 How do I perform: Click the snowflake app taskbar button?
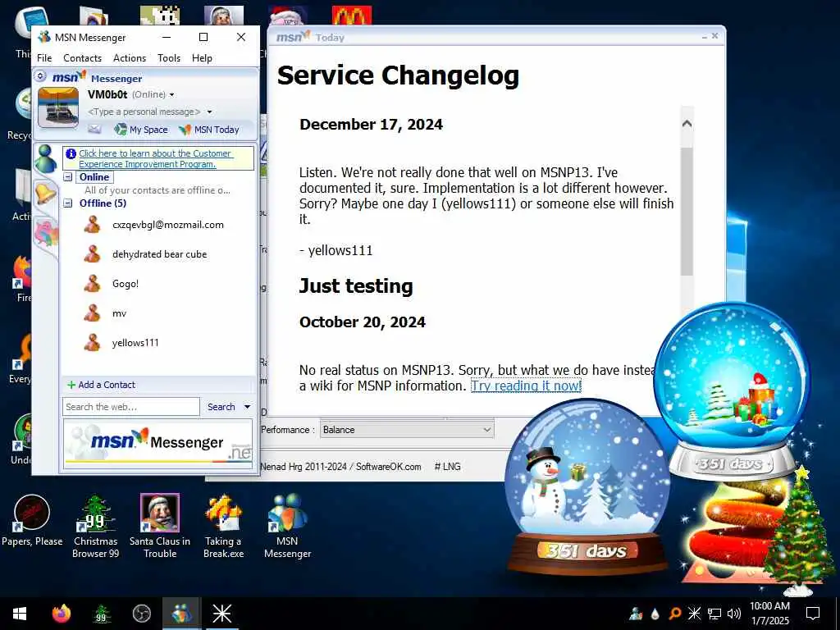(x=221, y=614)
